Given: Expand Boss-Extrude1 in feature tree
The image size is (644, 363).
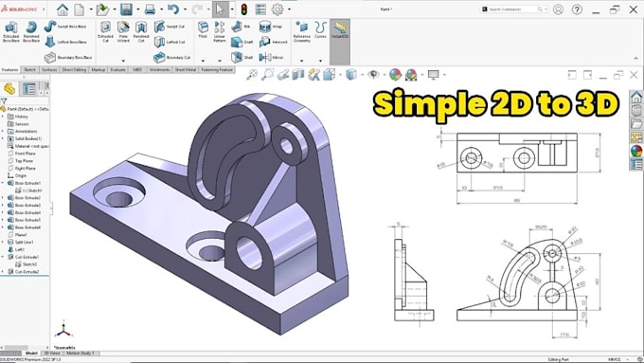Looking at the screenshot, I should pos(3,183).
